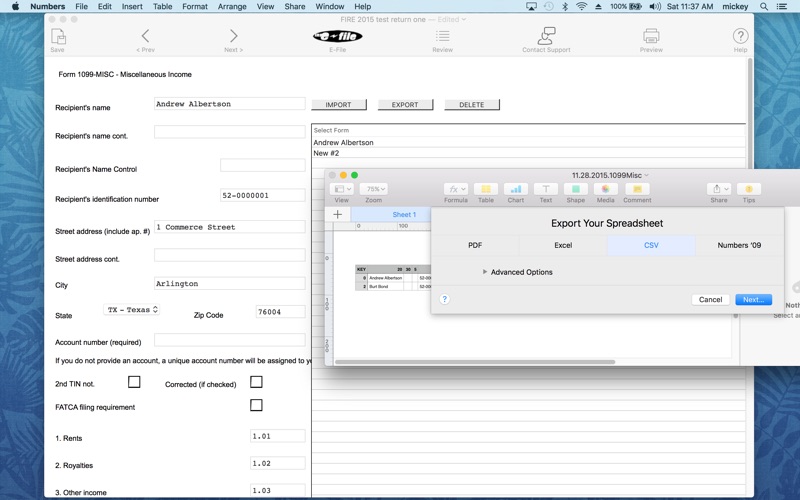The image size is (800, 500).
Task: Open the File menu
Action: tap(81, 7)
